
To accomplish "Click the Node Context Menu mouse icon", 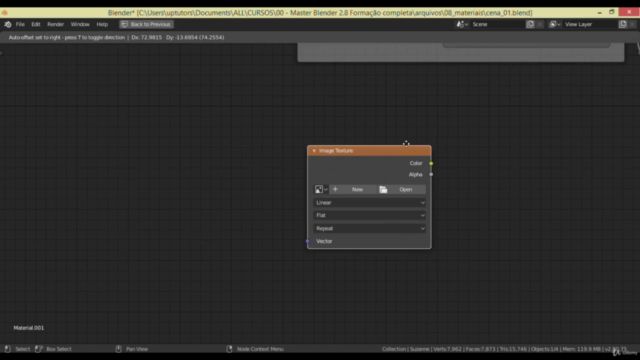I will 229,349.
